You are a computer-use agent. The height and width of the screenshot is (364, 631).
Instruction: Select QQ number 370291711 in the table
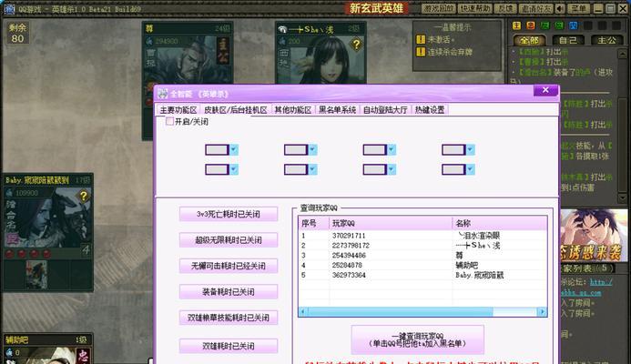click(349, 236)
